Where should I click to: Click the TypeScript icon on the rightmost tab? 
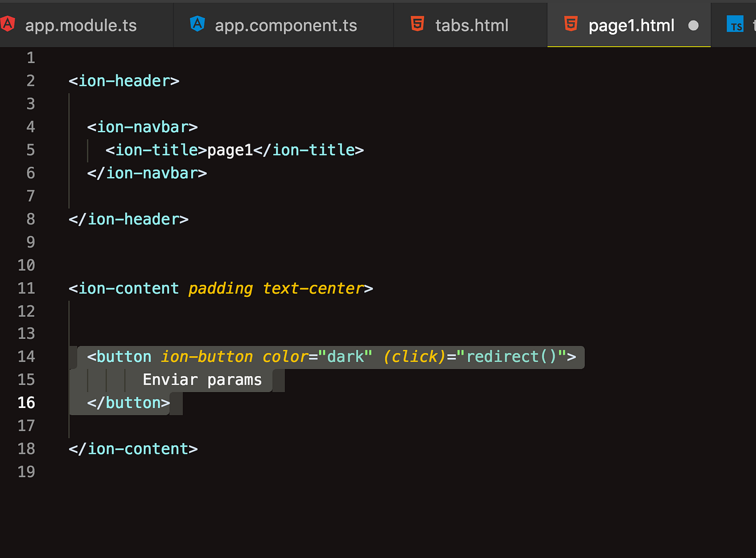pyautogui.click(x=735, y=24)
